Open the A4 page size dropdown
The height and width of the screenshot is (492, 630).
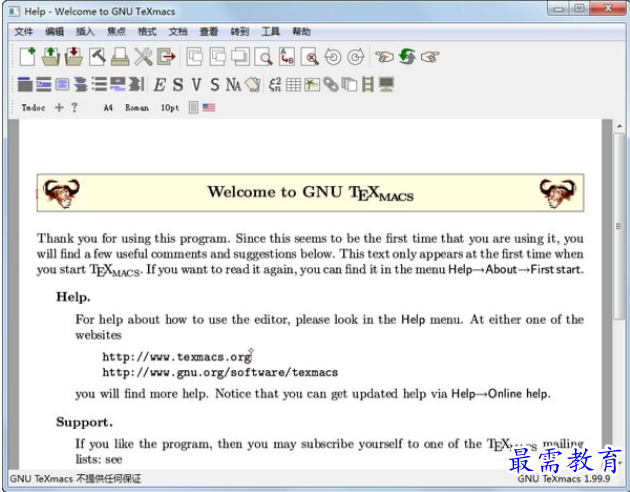coord(108,108)
